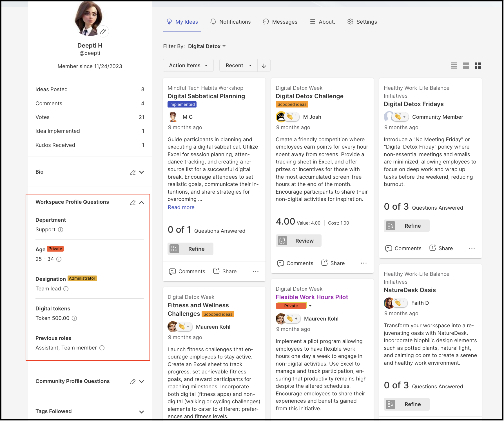This screenshot has width=504, height=421.
Task: Expand the Bio section chevron
Action: tap(142, 172)
